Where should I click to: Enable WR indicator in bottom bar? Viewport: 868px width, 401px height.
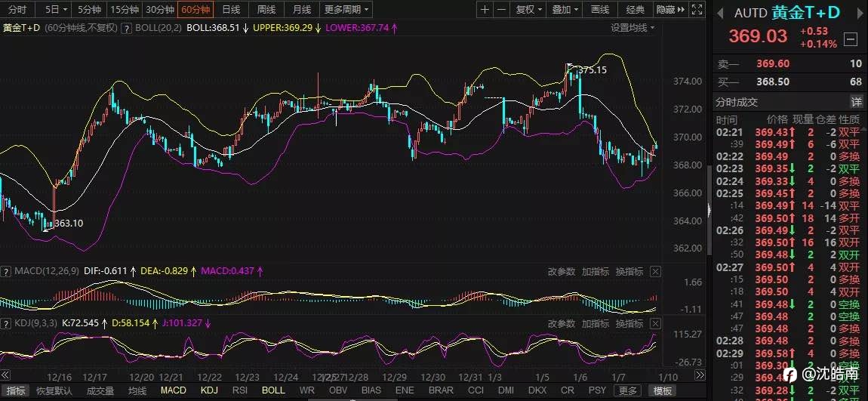click(306, 390)
